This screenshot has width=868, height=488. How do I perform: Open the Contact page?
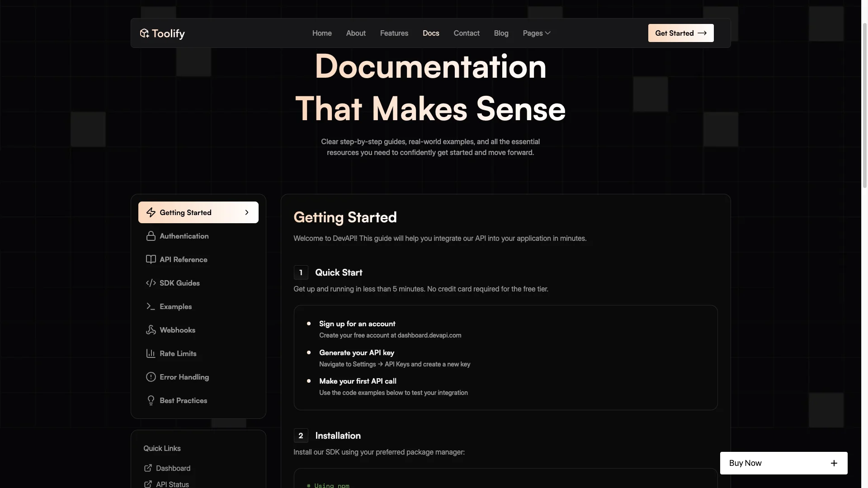coord(467,33)
